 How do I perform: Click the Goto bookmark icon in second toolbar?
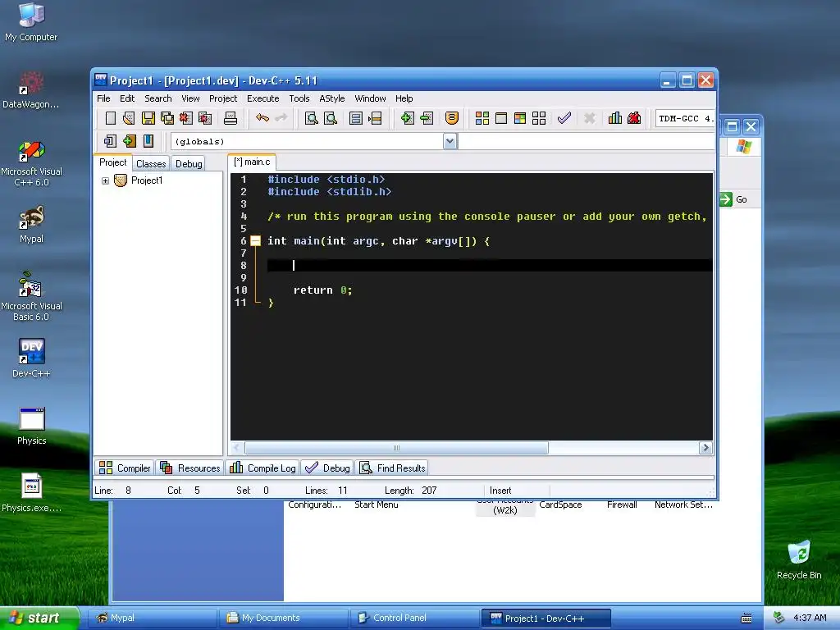click(148, 141)
